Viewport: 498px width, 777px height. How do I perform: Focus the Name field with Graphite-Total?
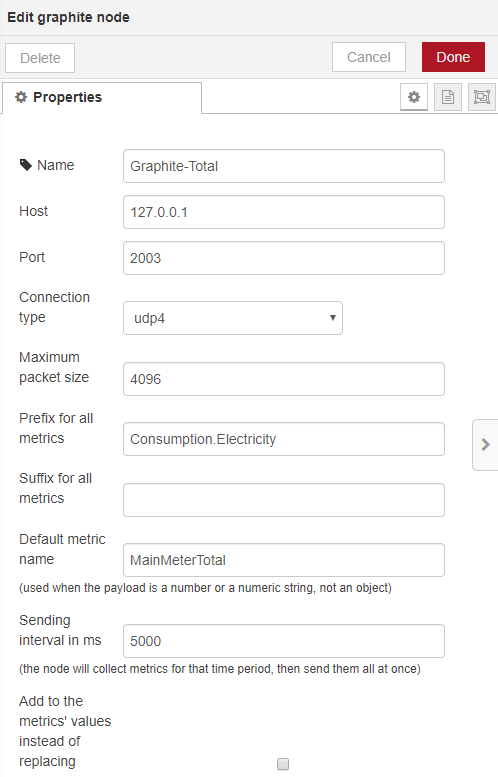click(x=283, y=166)
